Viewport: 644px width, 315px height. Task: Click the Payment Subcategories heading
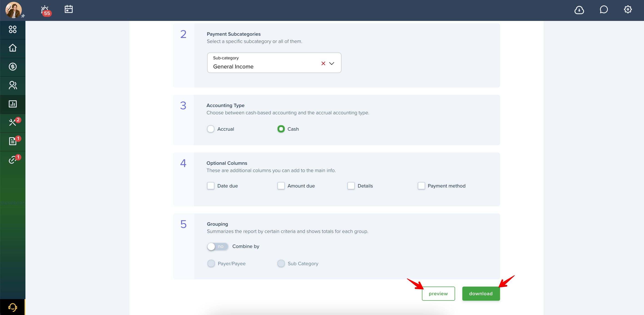233,34
